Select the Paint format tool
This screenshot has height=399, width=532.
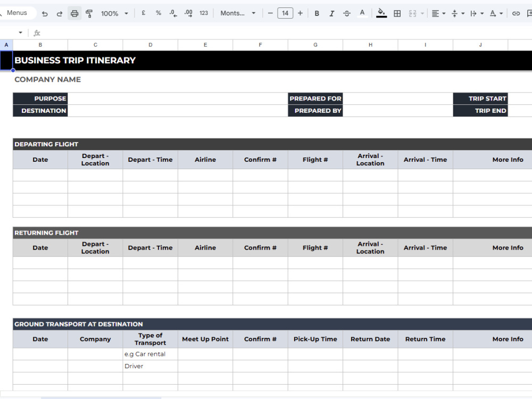[89, 14]
